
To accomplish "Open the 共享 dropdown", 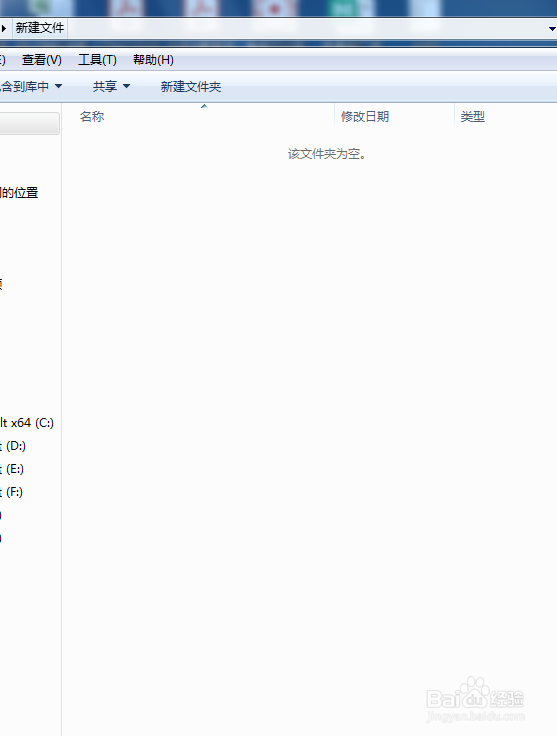I will [x=111, y=86].
